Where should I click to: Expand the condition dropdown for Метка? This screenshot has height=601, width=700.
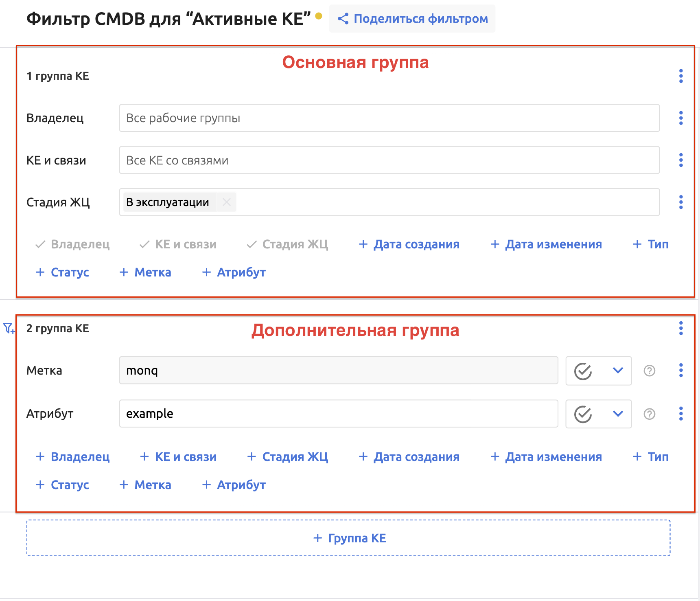(617, 371)
